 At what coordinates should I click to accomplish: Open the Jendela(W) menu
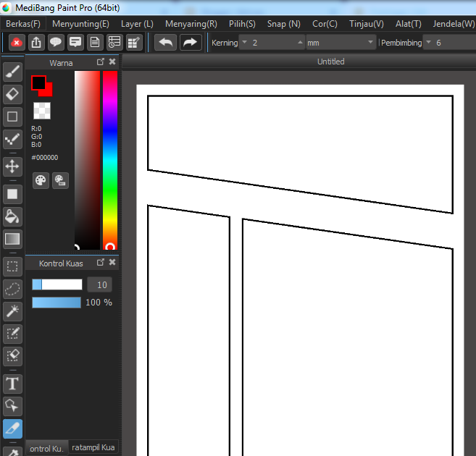click(x=454, y=24)
